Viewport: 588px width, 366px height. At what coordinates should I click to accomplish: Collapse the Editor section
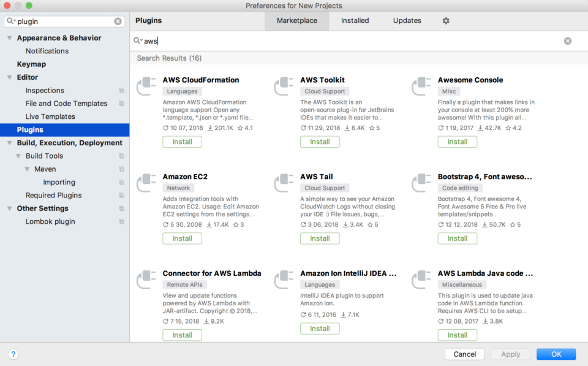(x=10, y=77)
